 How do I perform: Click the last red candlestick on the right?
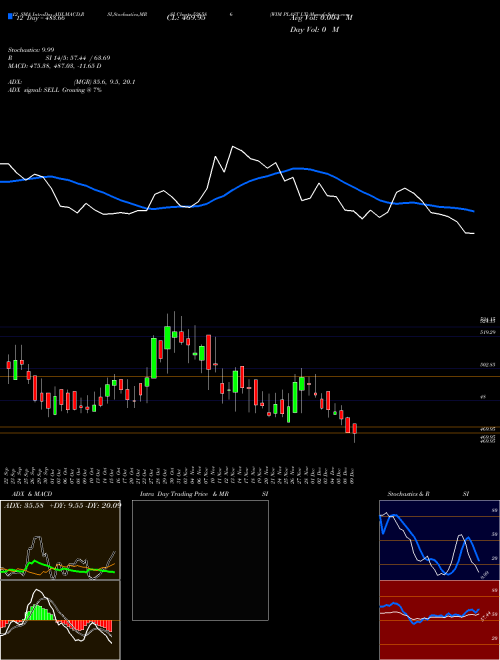(354, 428)
